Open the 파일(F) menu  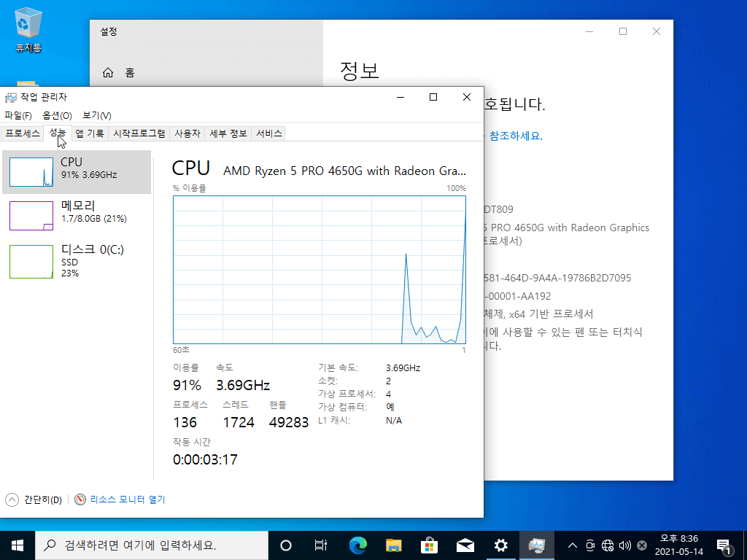[18, 116]
